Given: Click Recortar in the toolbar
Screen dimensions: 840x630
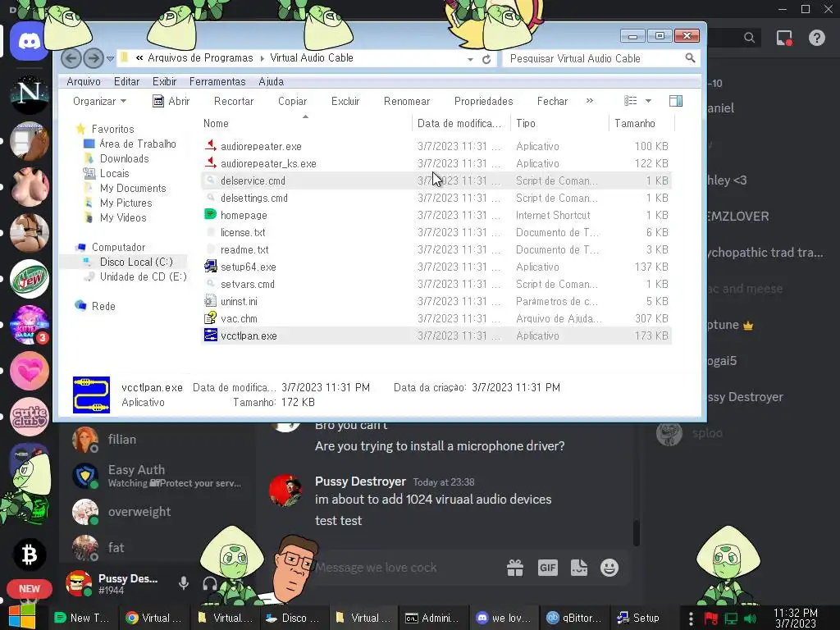Looking at the screenshot, I should click(x=234, y=101).
